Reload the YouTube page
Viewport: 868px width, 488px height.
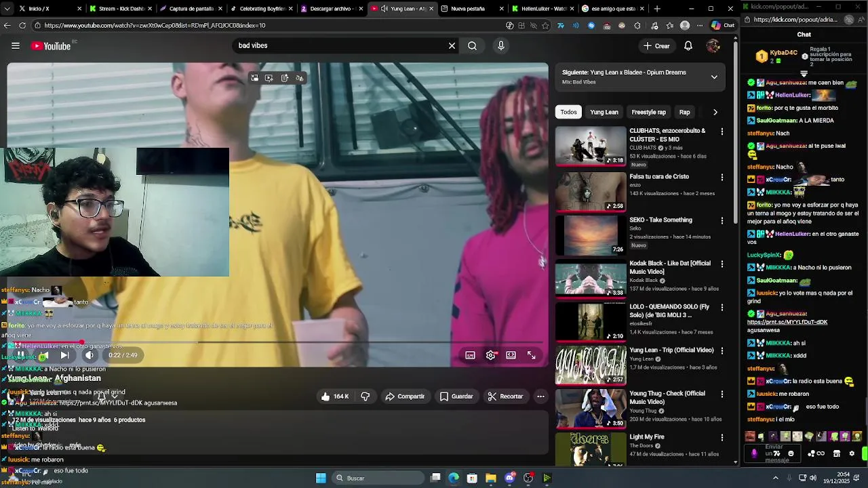tap(22, 25)
